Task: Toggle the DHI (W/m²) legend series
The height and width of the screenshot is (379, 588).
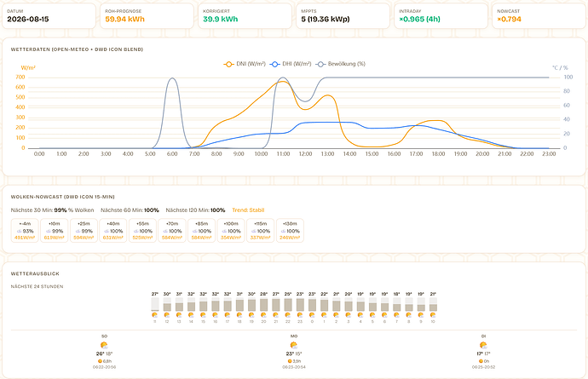Action: point(291,64)
